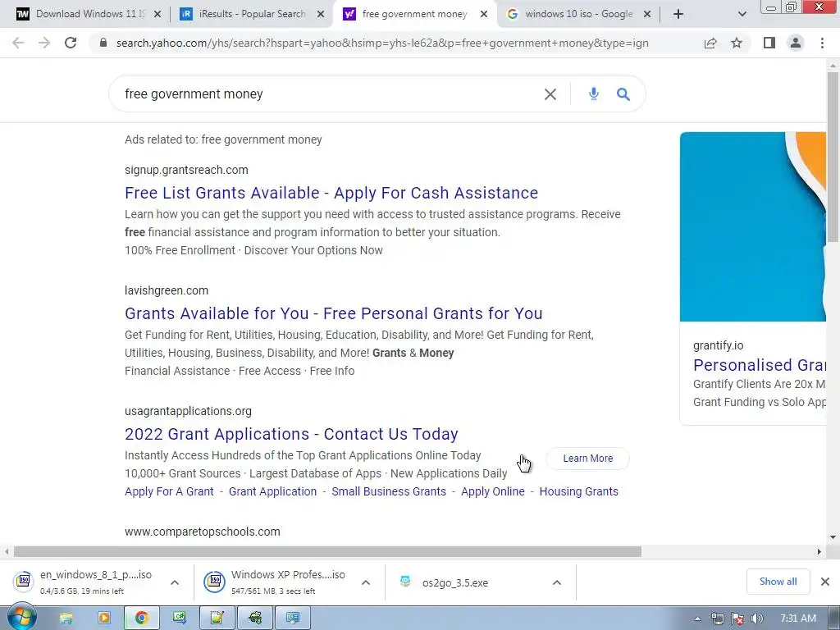
Task: Open the tab search dropdown arrow
Action: 742,14
